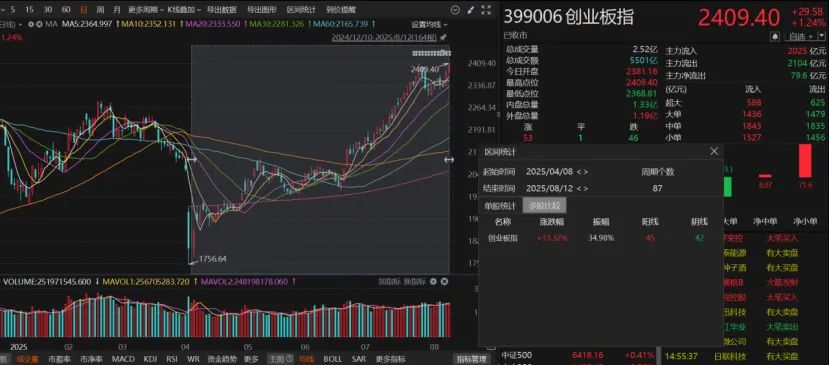Viewport: 830px width, 365px height.
Task: Pin the 2024/12/10-2025/8/12 date range
Action: (443, 37)
